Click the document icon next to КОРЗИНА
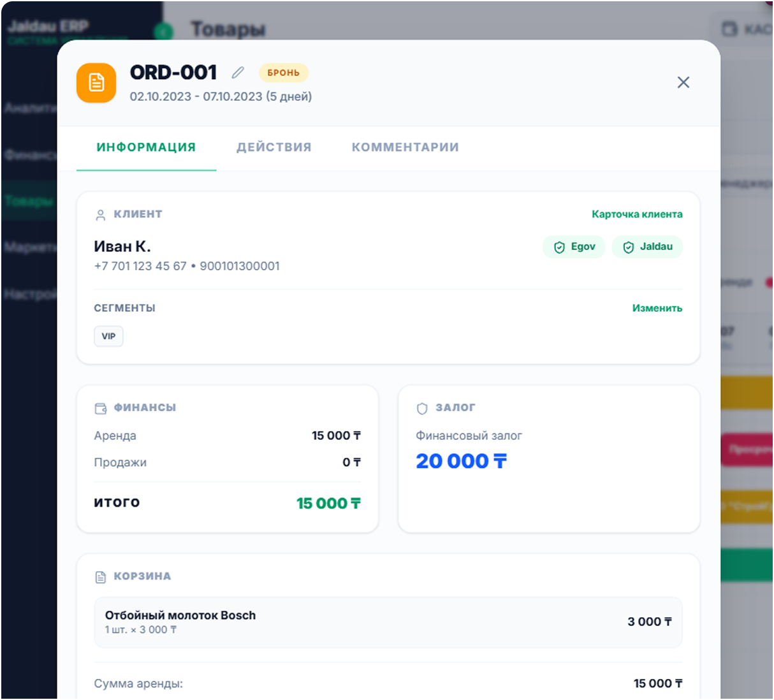The height and width of the screenshot is (700, 774). point(101,577)
